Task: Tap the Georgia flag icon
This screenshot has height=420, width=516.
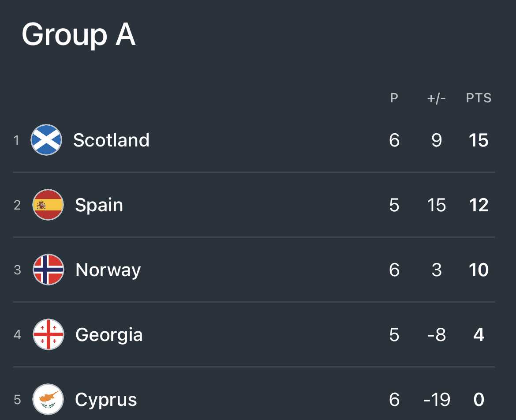Action: (49, 334)
